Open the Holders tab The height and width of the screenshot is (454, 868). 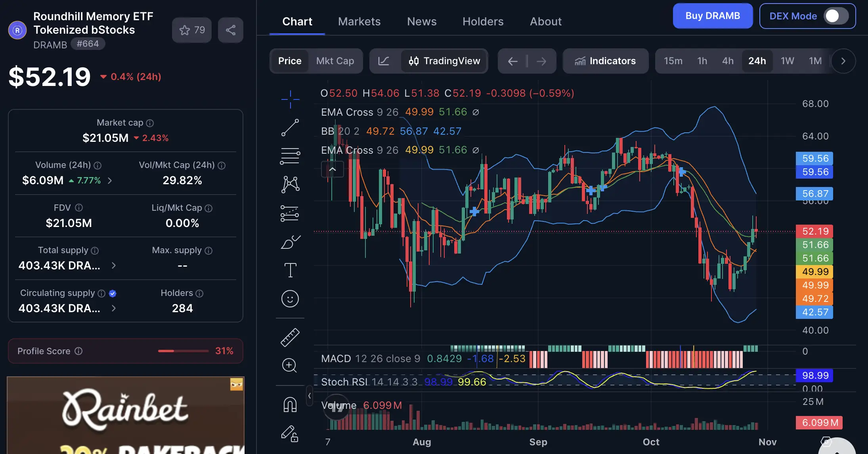click(x=483, y=21)
